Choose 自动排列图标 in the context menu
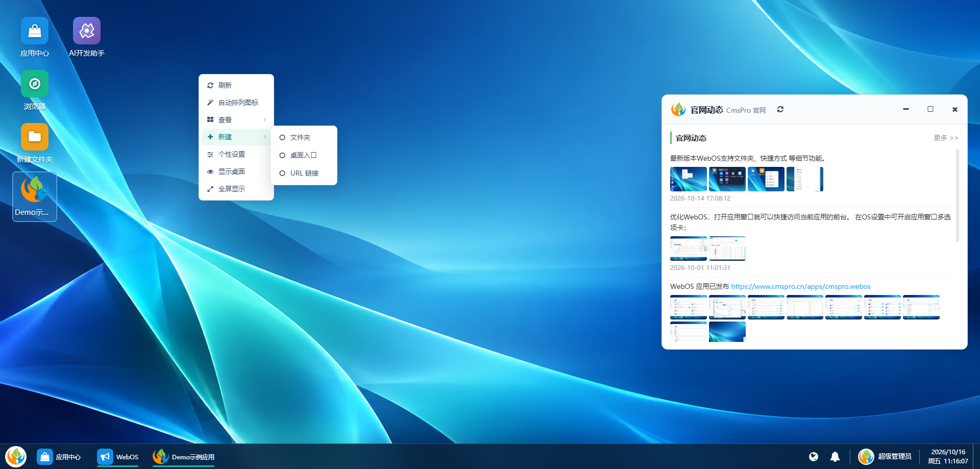 (x=236, y=103)
